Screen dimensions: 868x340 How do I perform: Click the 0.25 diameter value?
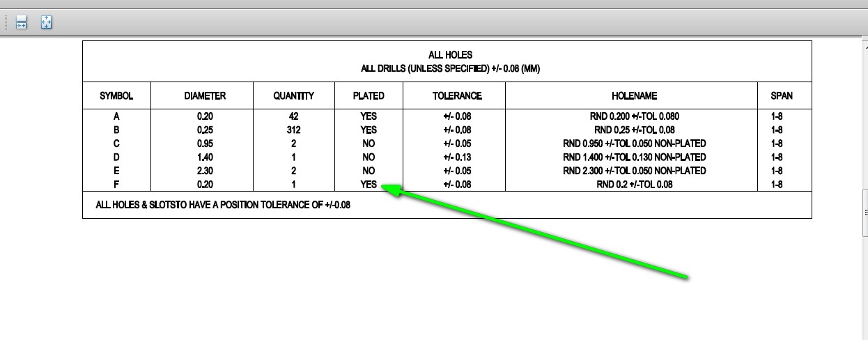pyautogui.click(x=205, y=130)
